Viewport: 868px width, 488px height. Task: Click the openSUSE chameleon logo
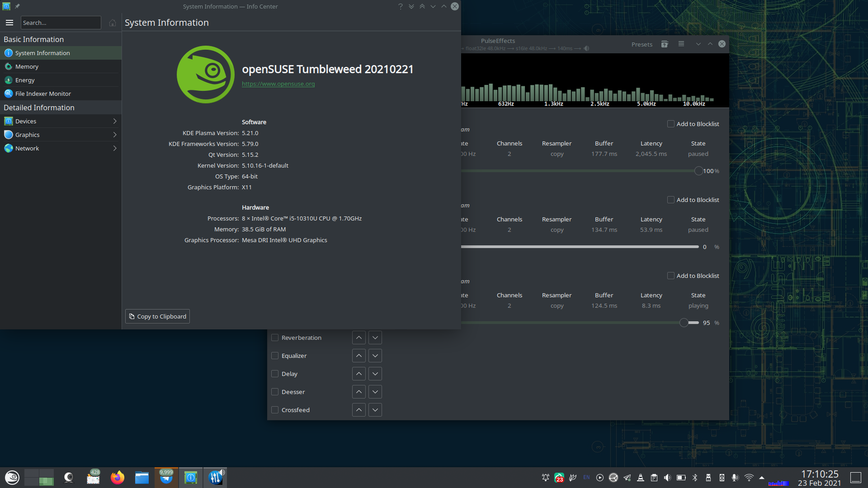pyautogui.click(x=206, y=75)
